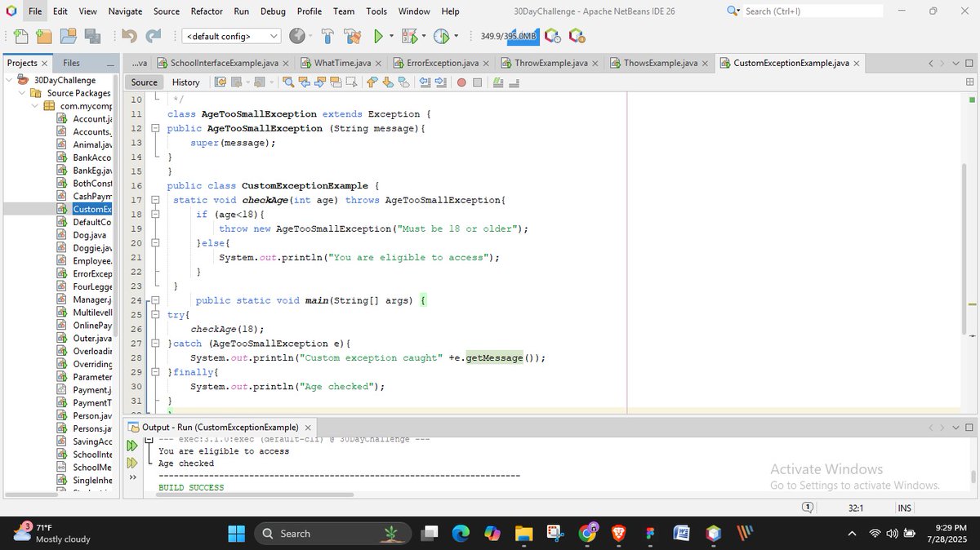980x550 pixels.
Task: Open the Windows Start menu
Action: click(236, 534)
